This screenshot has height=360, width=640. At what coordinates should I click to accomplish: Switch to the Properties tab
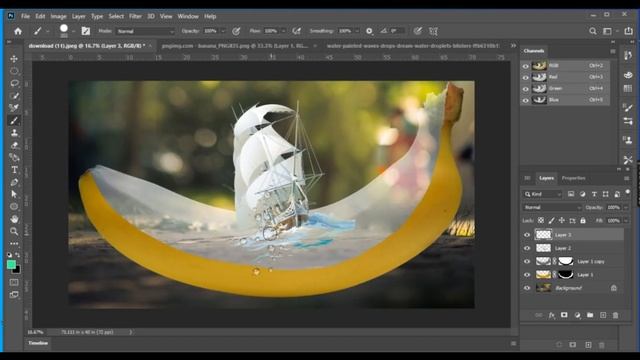click(x=573, y=178)
